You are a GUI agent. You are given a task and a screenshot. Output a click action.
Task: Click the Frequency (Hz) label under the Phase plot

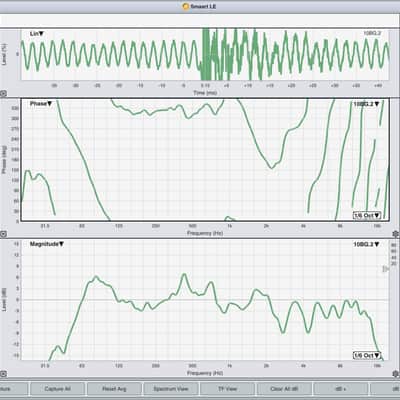pos(205,233)
